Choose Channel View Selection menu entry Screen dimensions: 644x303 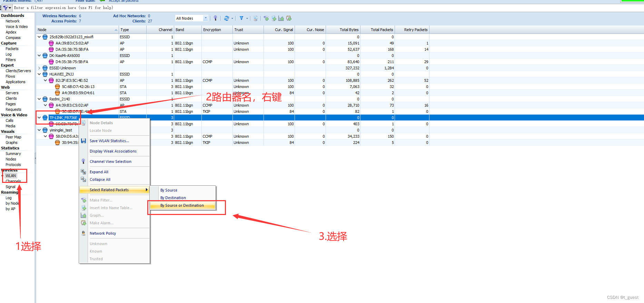[115, 162]
